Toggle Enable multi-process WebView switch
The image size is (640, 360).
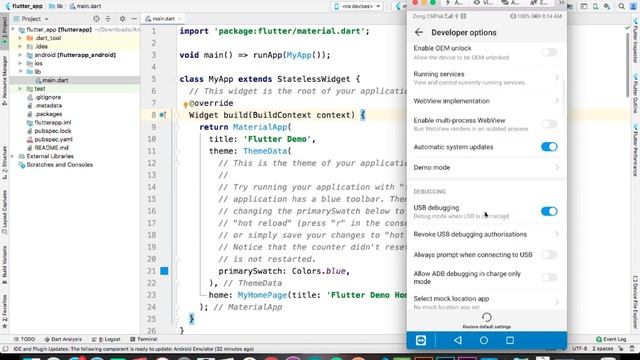pos(549,124)
